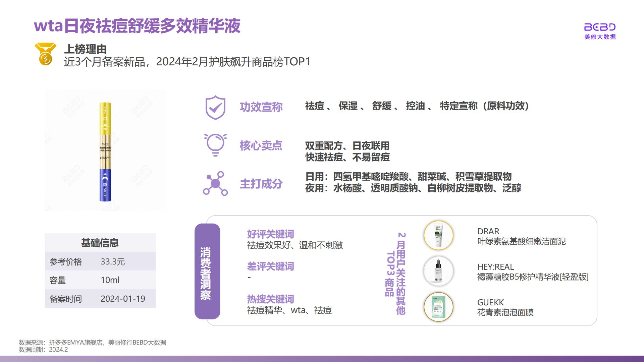
Task: Select the wta serum product image
Action: [105, 151]
